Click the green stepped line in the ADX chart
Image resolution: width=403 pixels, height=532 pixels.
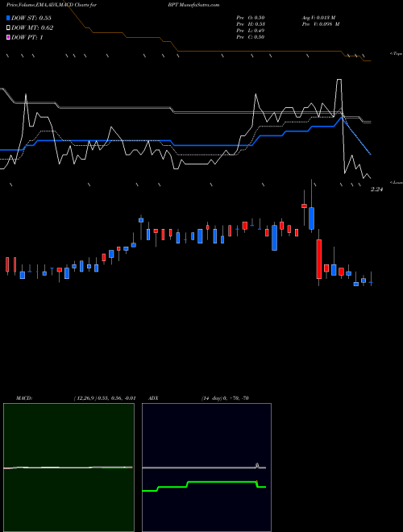pyautogui.click(x=221, y=482)
